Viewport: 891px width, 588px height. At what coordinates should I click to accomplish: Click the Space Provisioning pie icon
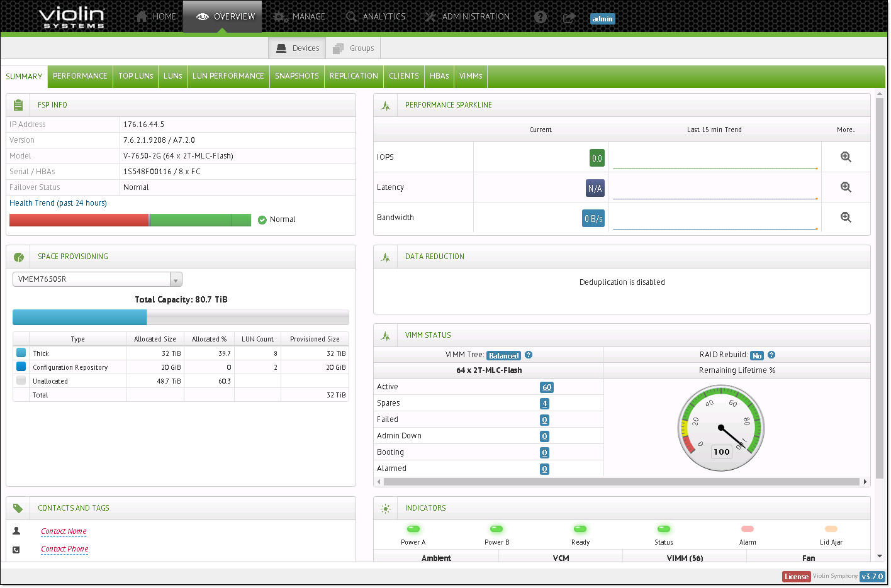pyautogui.click(x=18, y=257)
